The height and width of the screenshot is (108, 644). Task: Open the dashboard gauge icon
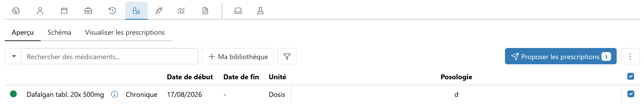click(x=16, y=11)
